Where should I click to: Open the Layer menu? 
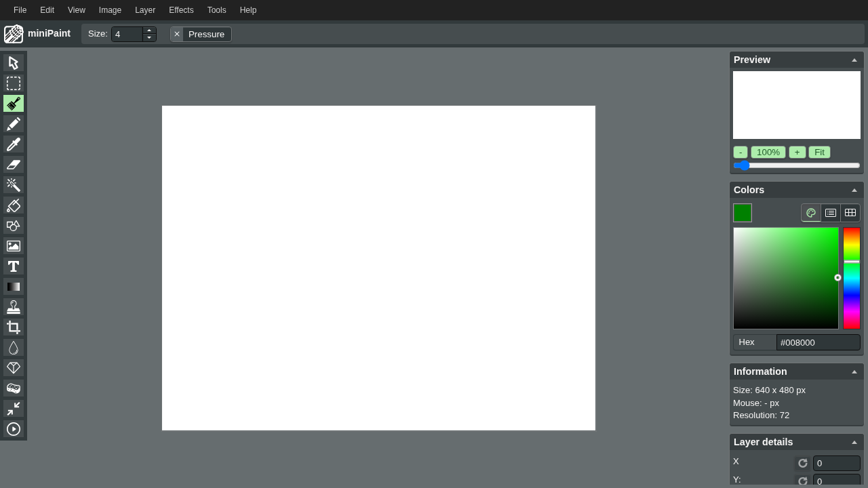tap(145, 10)
